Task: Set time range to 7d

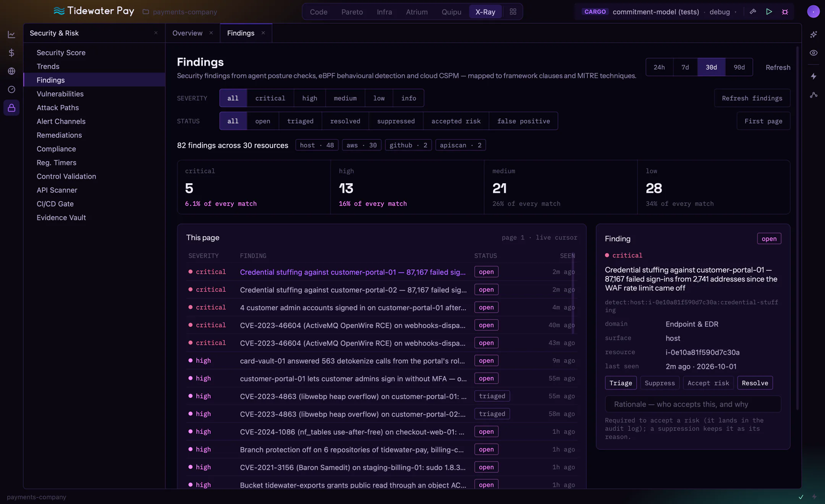Action: (685, 67)
